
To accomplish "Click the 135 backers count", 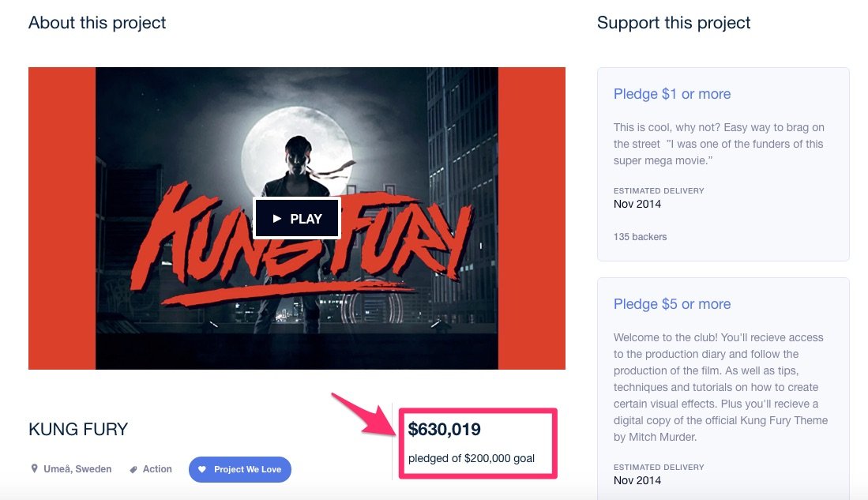I will [640, 236].
